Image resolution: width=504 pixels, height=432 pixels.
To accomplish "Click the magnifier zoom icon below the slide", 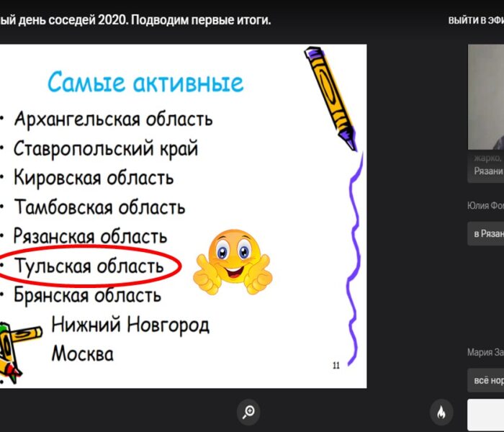I will (x=248, y=412).
